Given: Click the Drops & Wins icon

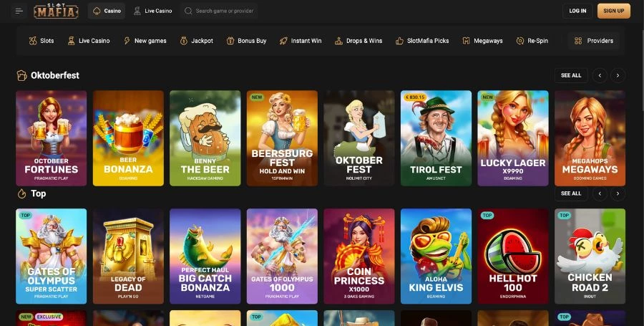Looking at the screenshot, I should pos(338,41).
